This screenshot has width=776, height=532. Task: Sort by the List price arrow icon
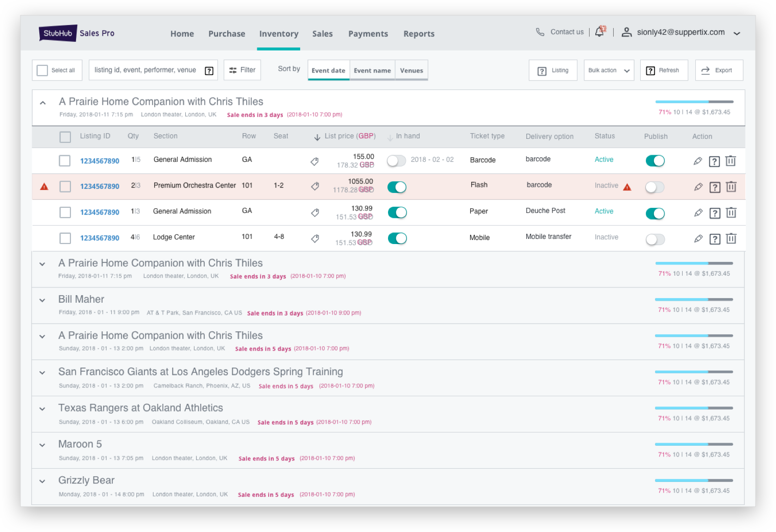pyautogui.click(x=317, y=137)
